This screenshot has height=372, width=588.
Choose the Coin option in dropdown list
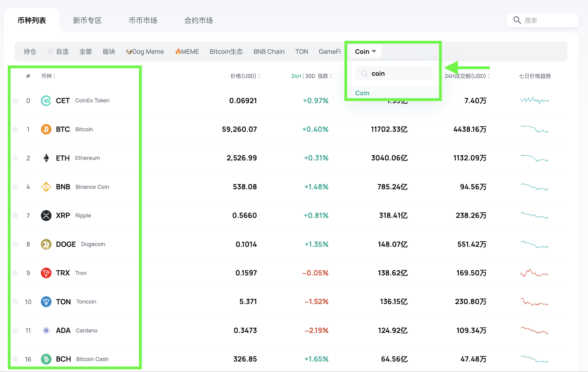362,93
